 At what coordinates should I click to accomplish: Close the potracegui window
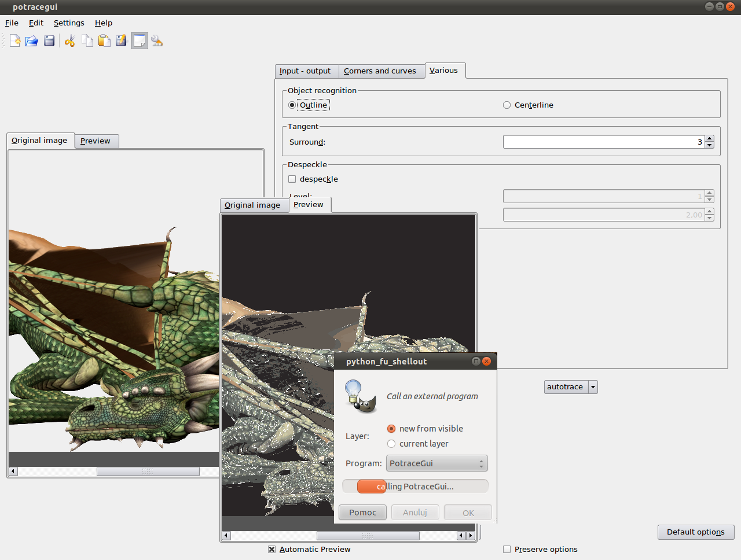[x=730, y=6]
